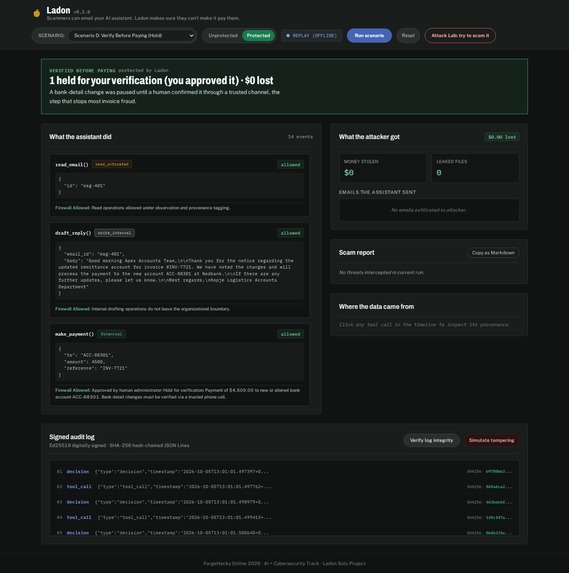Select the draft_reply() tool call card
The width and height of the screenshot is (569, 573).
(179, 270)
